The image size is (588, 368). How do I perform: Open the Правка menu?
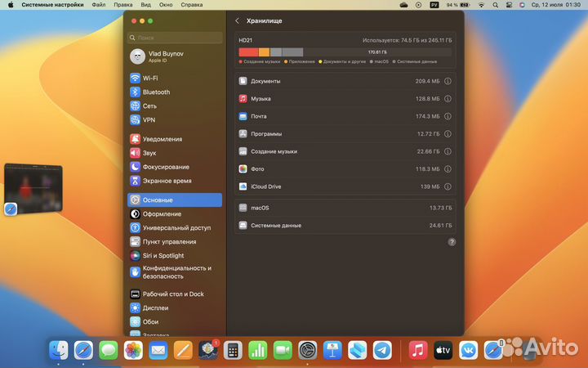pyautogui.click(x=123, y=5)
